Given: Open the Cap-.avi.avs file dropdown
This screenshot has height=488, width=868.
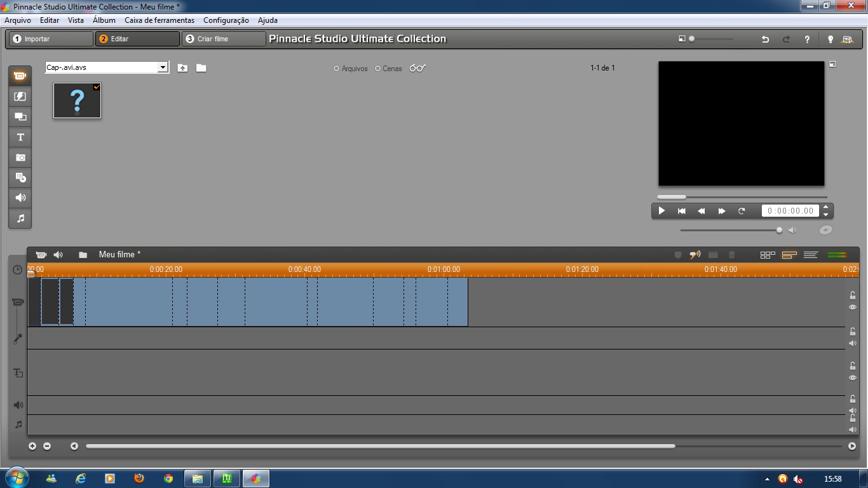Looking at the screenshot, I should [163, 67].
